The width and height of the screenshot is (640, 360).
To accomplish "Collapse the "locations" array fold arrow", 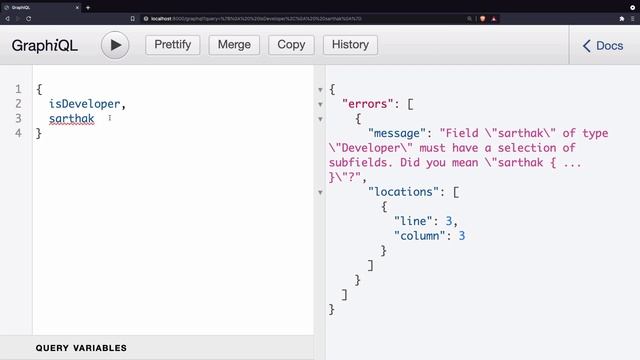I will click(x=320, y=192).
